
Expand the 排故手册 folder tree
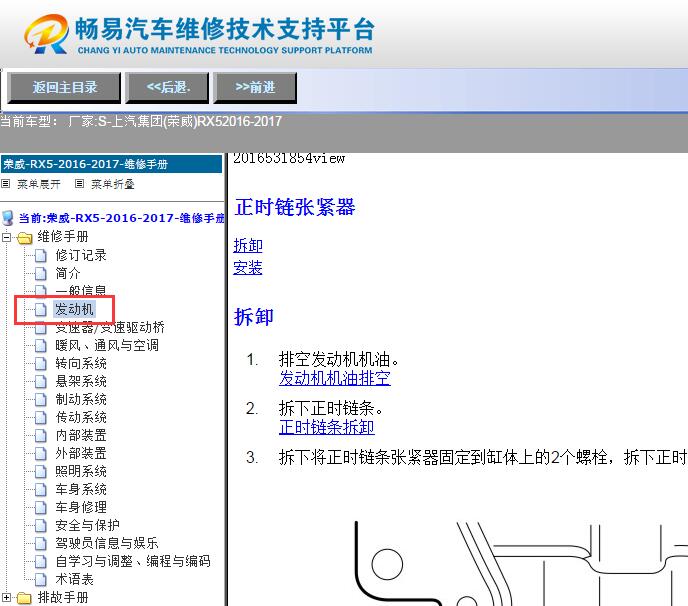tap(6, 597)
